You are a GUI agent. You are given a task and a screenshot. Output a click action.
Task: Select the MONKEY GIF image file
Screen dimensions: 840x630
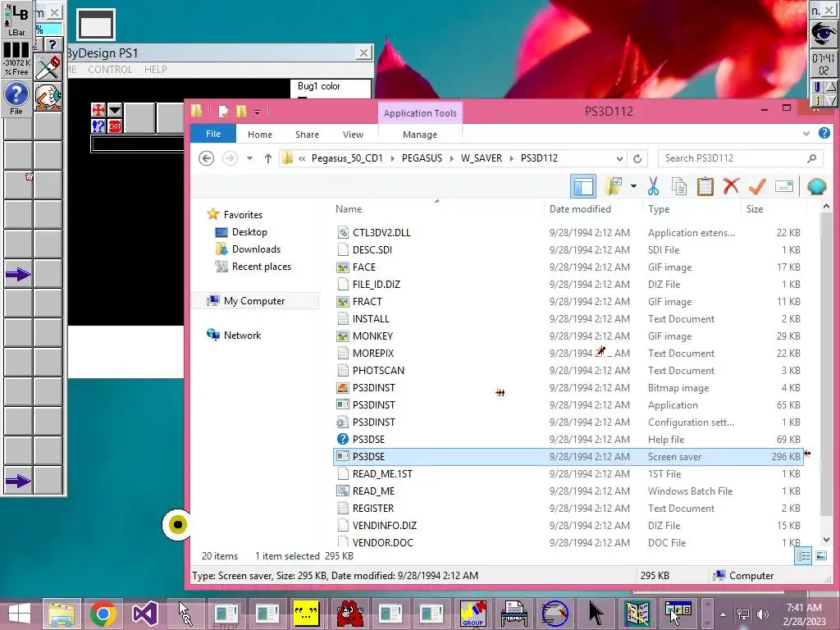tap(372, 336)
